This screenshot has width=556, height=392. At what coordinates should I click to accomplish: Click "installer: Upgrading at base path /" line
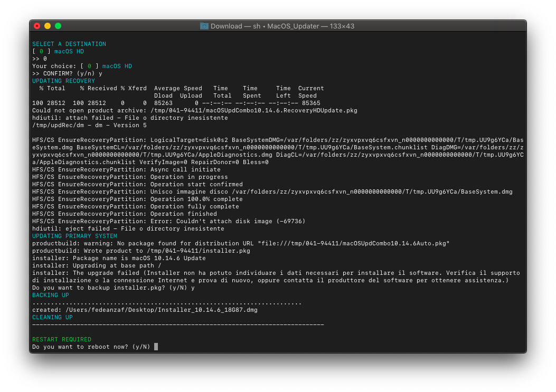coord(97,266)
